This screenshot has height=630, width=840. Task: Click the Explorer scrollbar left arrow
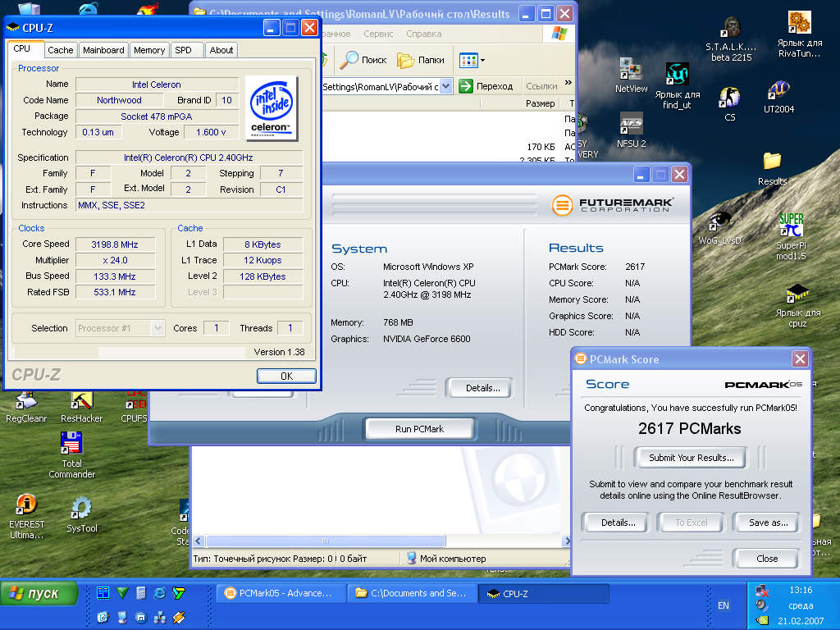(x=199, y=541)
